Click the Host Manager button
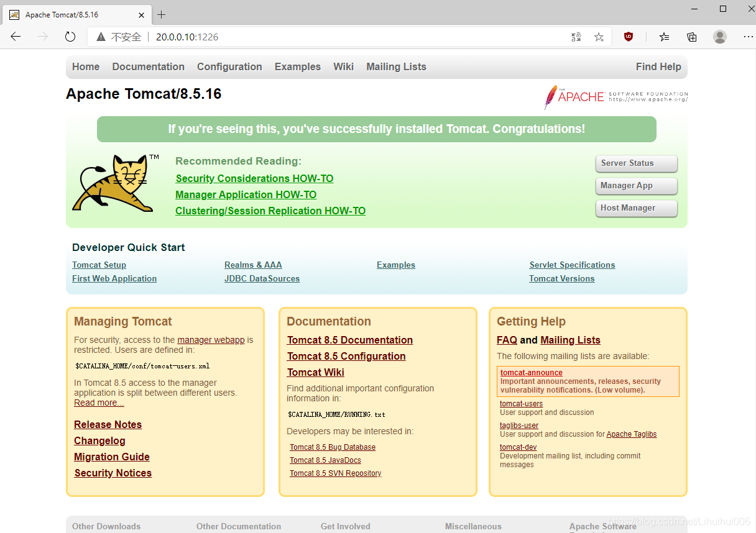The width and height of the screenshot is (756, 533). coord(636,208)
